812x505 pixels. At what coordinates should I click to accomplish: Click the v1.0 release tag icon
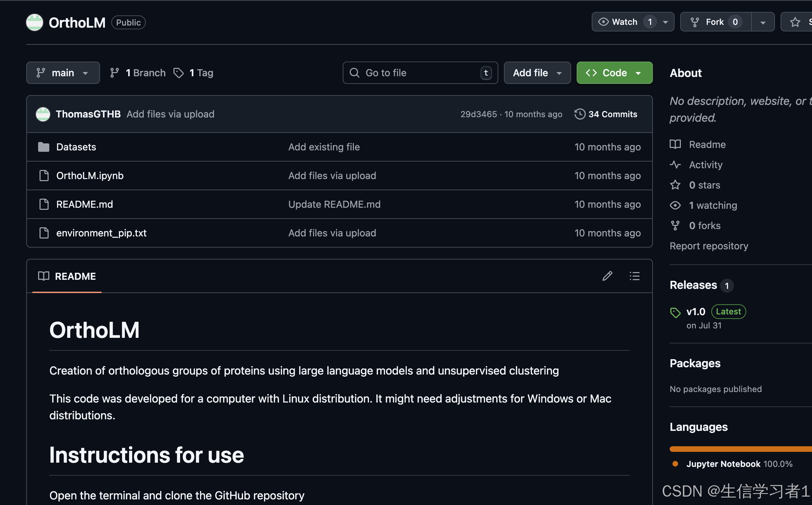(675, 312)
